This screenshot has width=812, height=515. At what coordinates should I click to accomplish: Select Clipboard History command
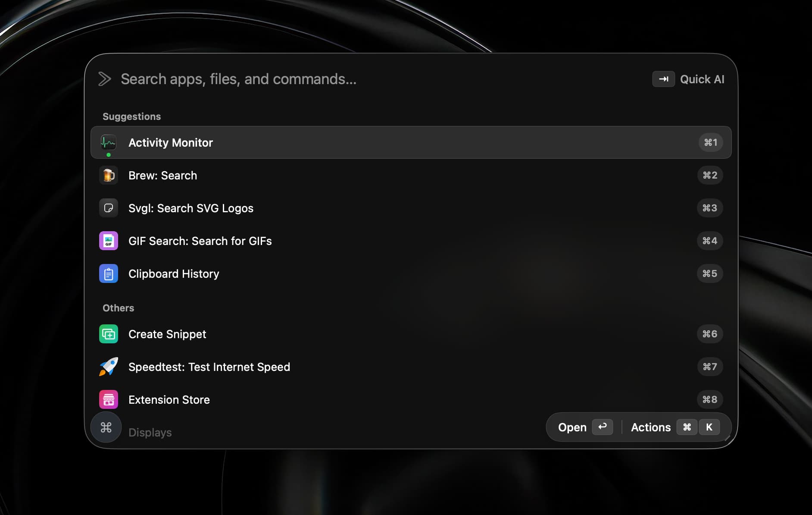click(x=411, y=273)
